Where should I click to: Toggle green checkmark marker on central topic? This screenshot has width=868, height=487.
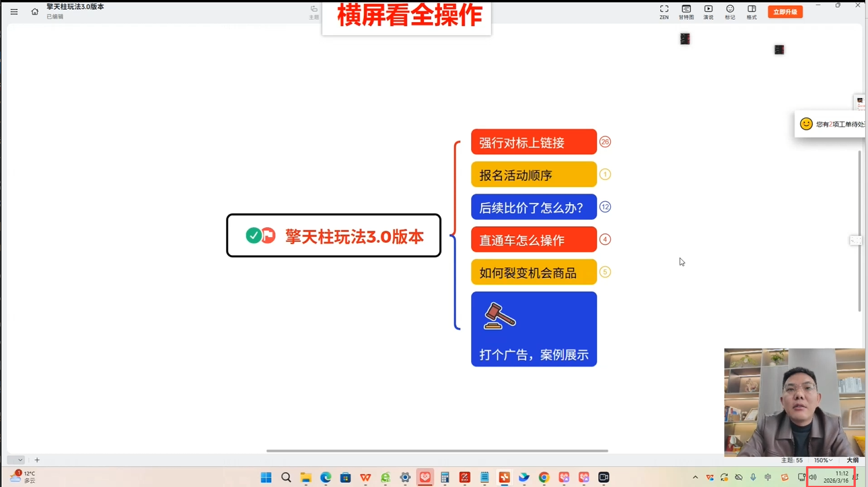[253, 235]
